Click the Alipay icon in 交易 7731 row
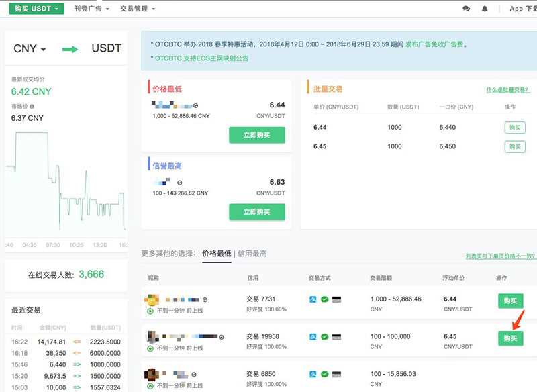The width and height of the screenshot is (537, 392). (313, 299)
